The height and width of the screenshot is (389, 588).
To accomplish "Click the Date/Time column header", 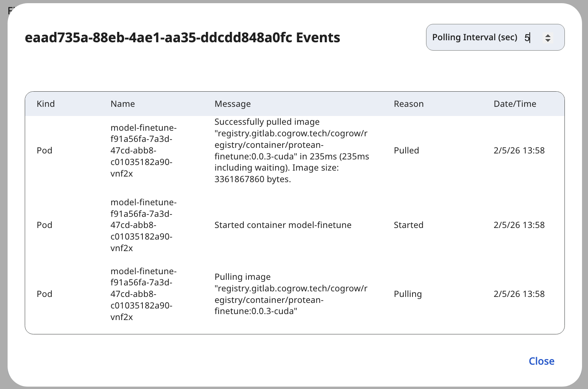I will 515,104.
